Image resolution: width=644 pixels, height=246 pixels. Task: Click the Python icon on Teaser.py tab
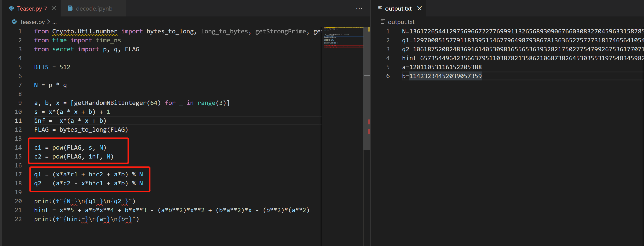point(12,8)
